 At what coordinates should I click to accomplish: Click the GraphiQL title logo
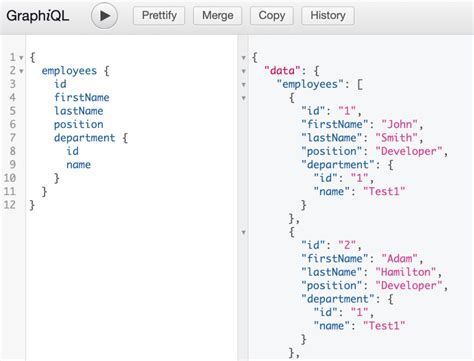pyautogui.click(x=38, y=16)
